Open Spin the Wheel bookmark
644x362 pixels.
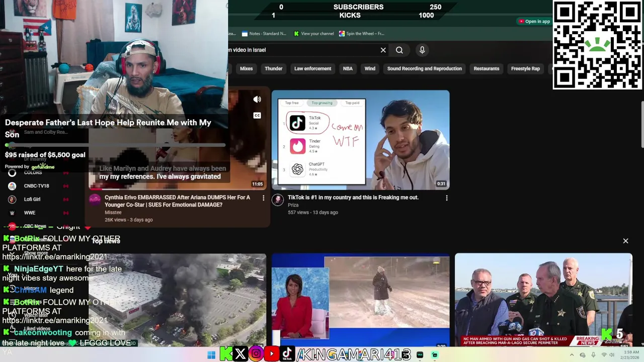point(361,34)
